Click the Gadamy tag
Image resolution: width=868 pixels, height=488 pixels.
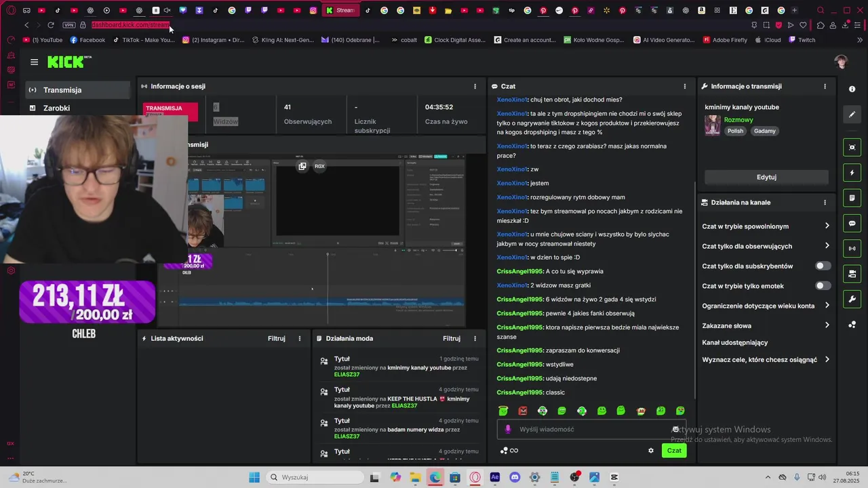pos(765,131)
